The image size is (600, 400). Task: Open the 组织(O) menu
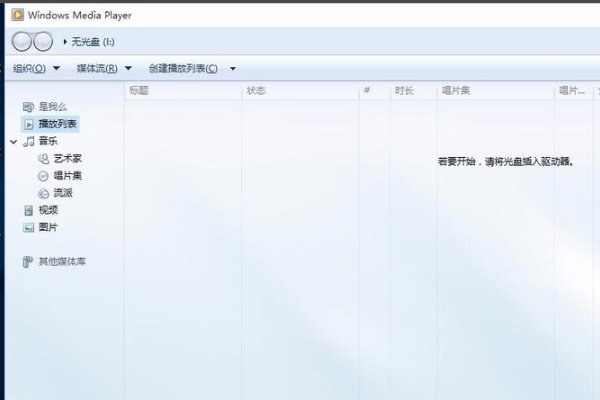click(29, 69)
